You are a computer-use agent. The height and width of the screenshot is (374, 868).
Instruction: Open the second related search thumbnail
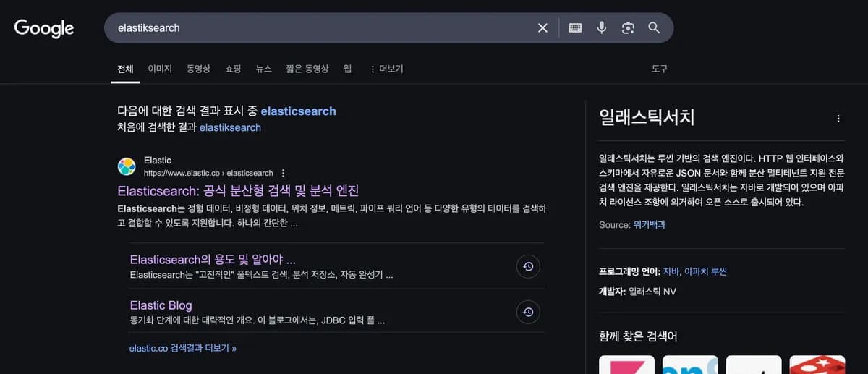690,365
